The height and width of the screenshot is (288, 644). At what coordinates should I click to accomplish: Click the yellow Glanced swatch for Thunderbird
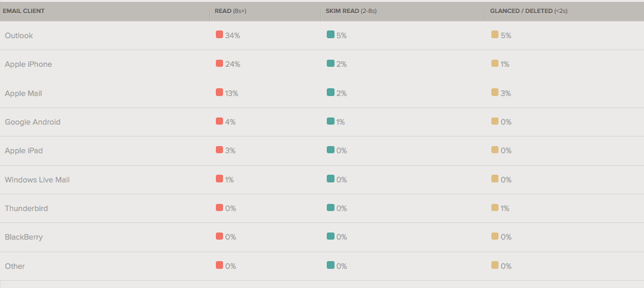[494, 208]
